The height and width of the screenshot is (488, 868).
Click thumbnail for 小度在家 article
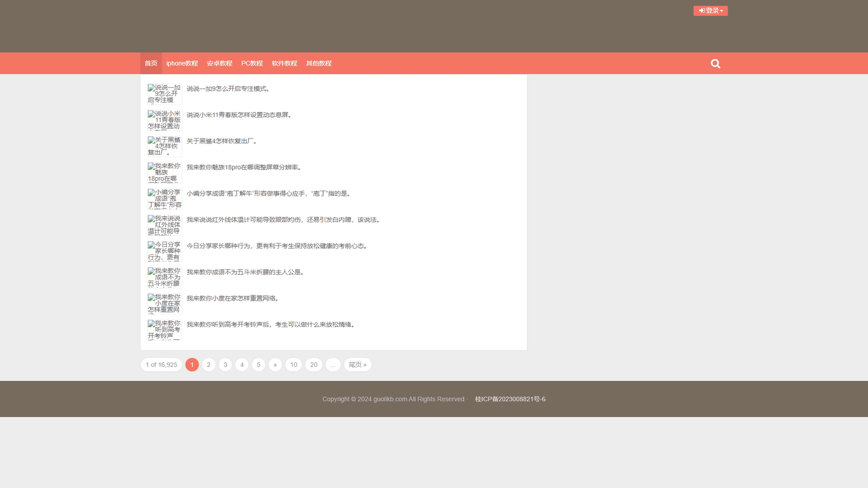(x=165, y=304)
